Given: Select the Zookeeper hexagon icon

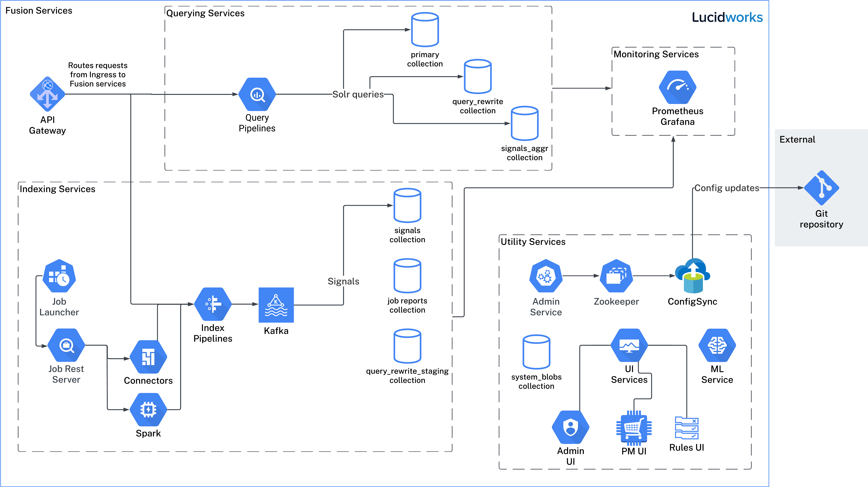Looking at the screenshot, I should click(616, 276).
